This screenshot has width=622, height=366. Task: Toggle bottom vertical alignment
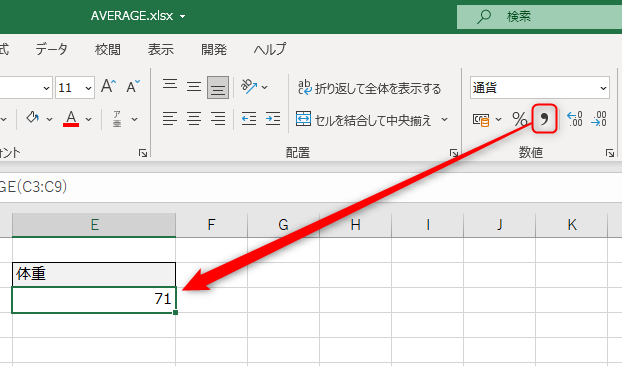click(x=218, y=87)
